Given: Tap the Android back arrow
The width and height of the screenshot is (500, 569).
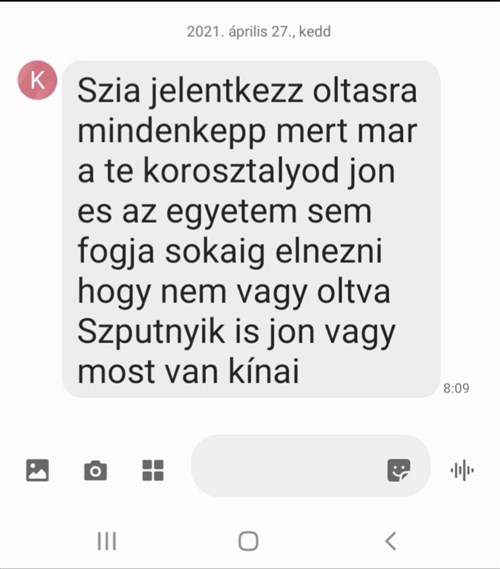Looking at the screenshot, I should 391,541.
